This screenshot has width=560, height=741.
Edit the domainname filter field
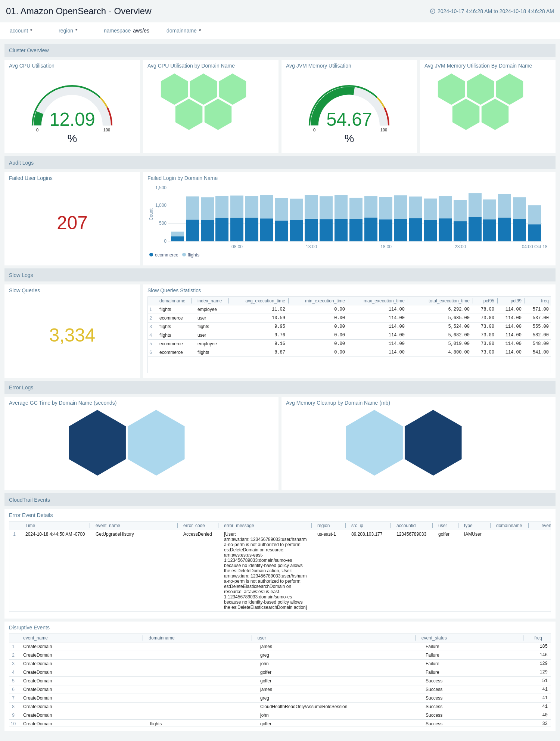[x=208, y=31]
